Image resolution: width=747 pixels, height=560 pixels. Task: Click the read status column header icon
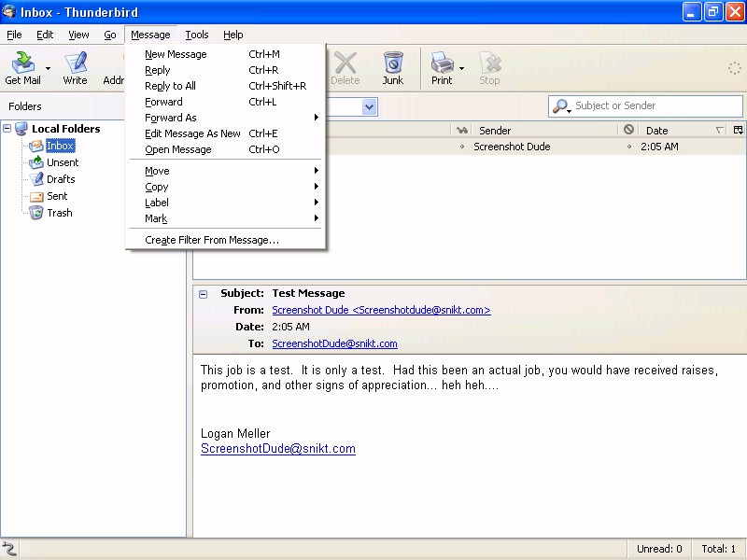pos(461,130)
